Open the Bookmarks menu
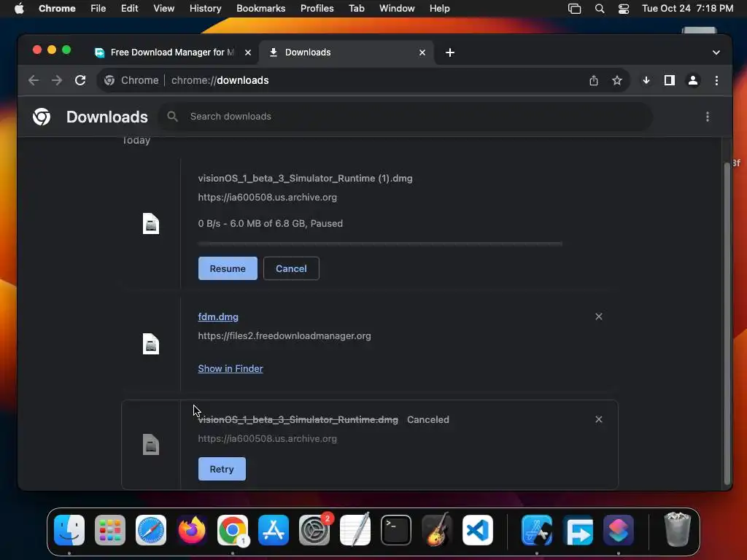 click(260, 9)
